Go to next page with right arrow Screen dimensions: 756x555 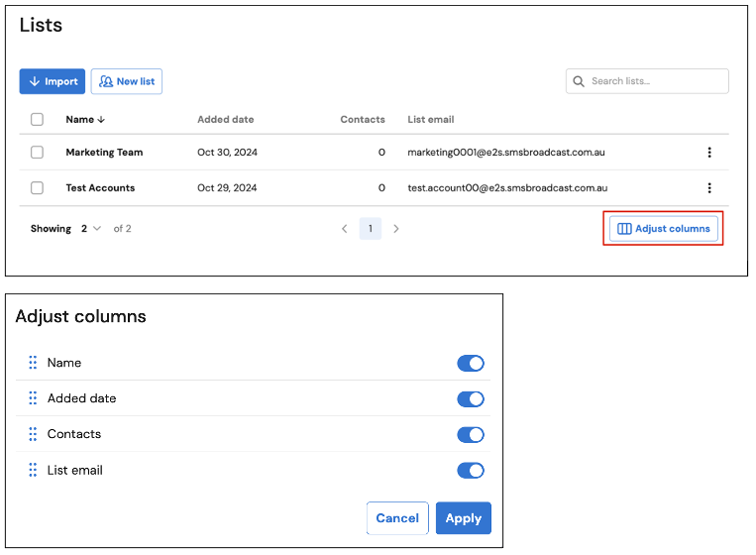[396, 229]
